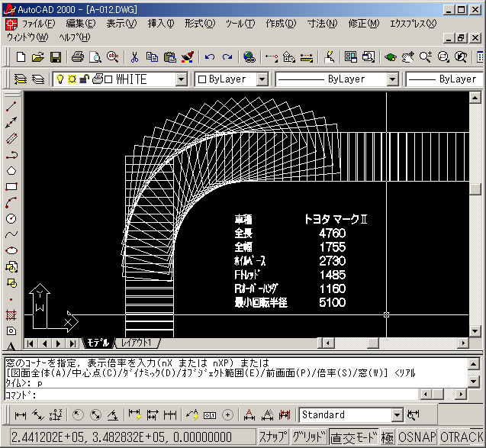Open the 挿入(I) menu
Viewport: 486px width, 448px height.
(161, 24)
